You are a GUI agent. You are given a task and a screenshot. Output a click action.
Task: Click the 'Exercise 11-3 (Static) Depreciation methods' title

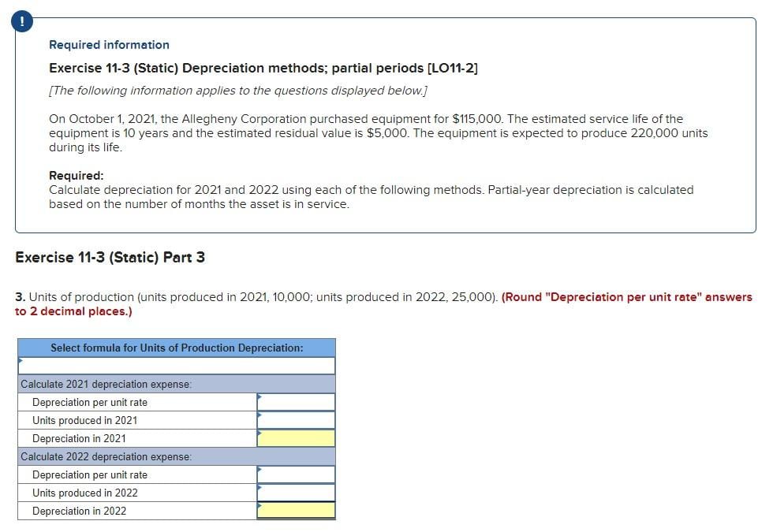tap(263, 68)
